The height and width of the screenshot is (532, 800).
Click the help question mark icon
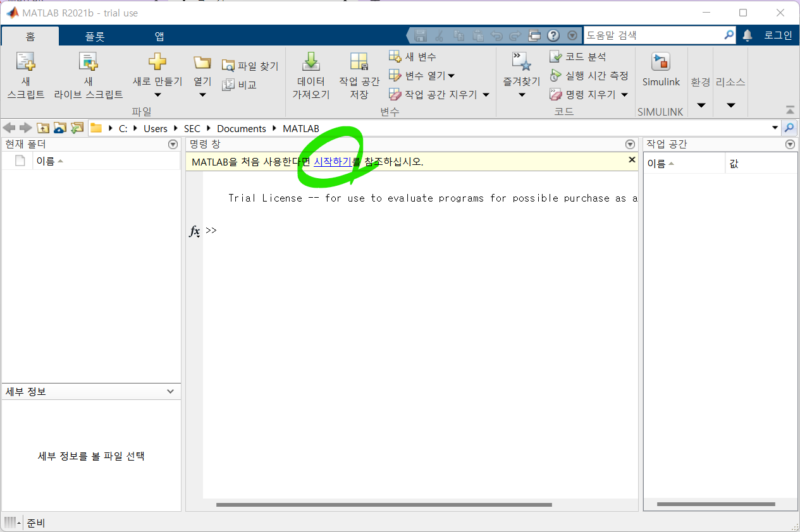[553, 35]
